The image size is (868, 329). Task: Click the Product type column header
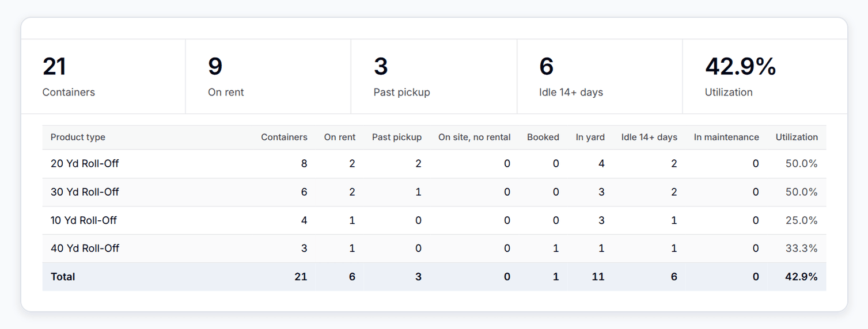[x=78, y=137]
